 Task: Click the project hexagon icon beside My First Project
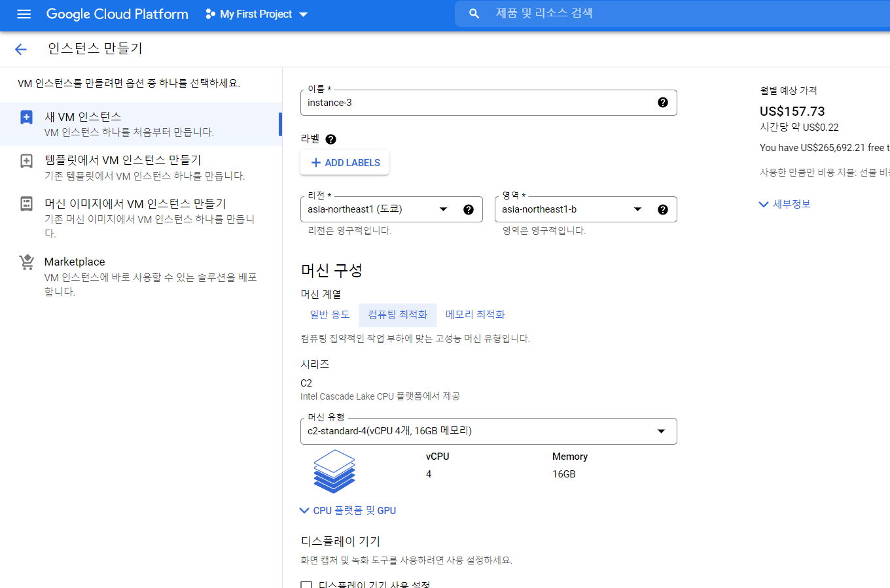[x=210, y=14]
